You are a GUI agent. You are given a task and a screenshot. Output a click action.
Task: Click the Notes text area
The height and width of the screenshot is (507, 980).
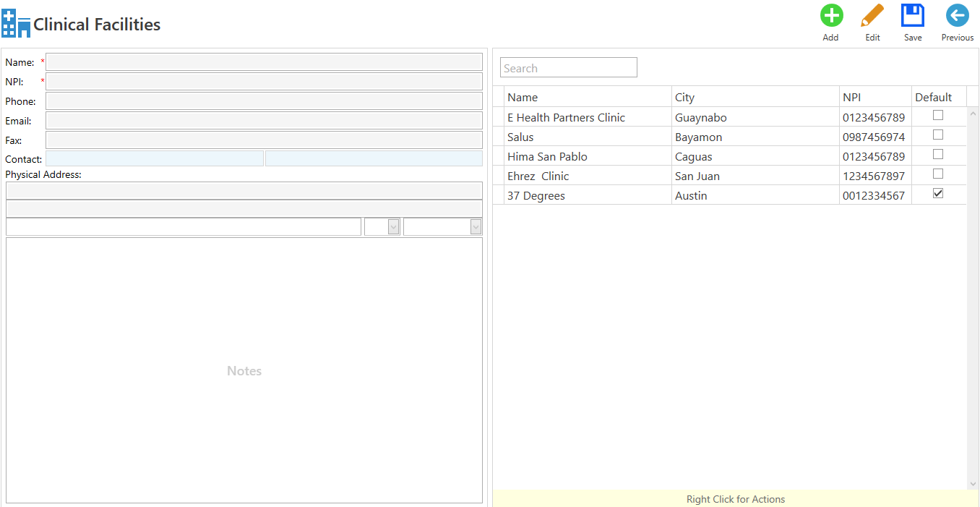[x=244, y=370]
